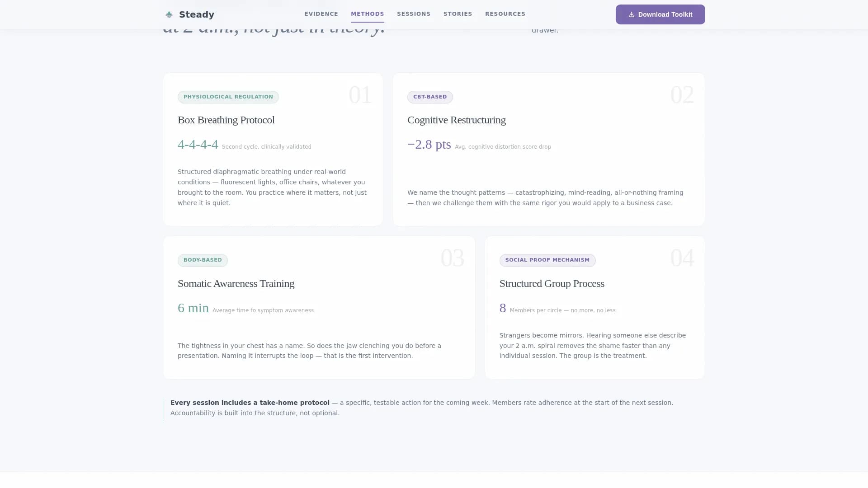Click the 'Structured diaphragmatic breathing' description paragraph
The height and width of the screenshot is (488, 868).
272,188
